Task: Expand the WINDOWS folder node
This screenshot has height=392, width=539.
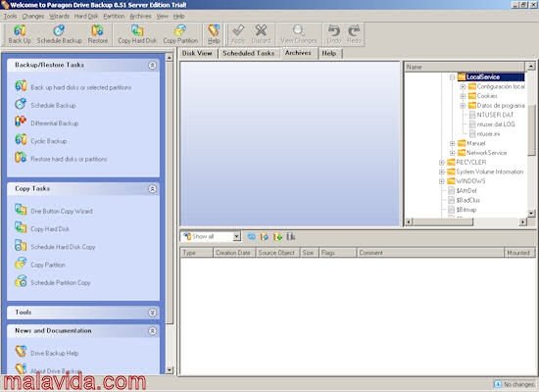Action: (442, 181)
